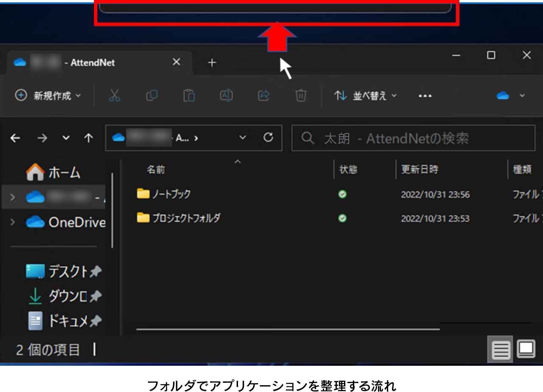Expand the OneDrive tree node
The image size is (543, 392).
(12, 222)
